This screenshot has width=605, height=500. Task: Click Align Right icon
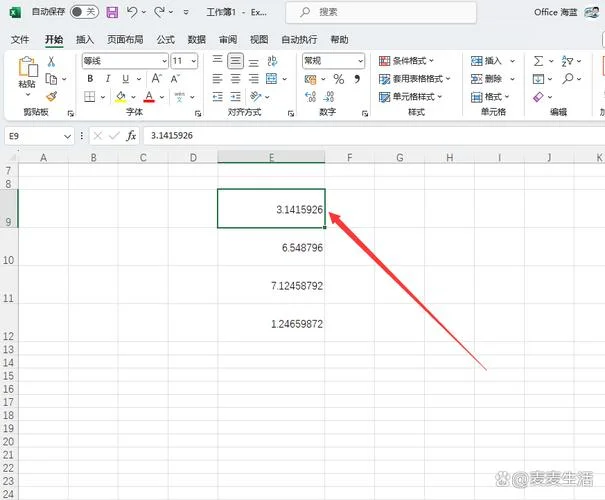[253, 79]
